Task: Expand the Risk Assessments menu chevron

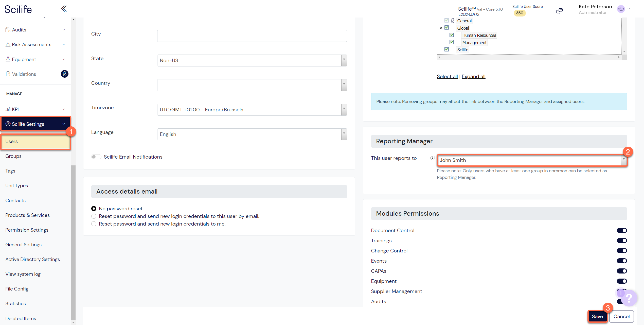Action: pyautogui.click(x=64, y=44)
